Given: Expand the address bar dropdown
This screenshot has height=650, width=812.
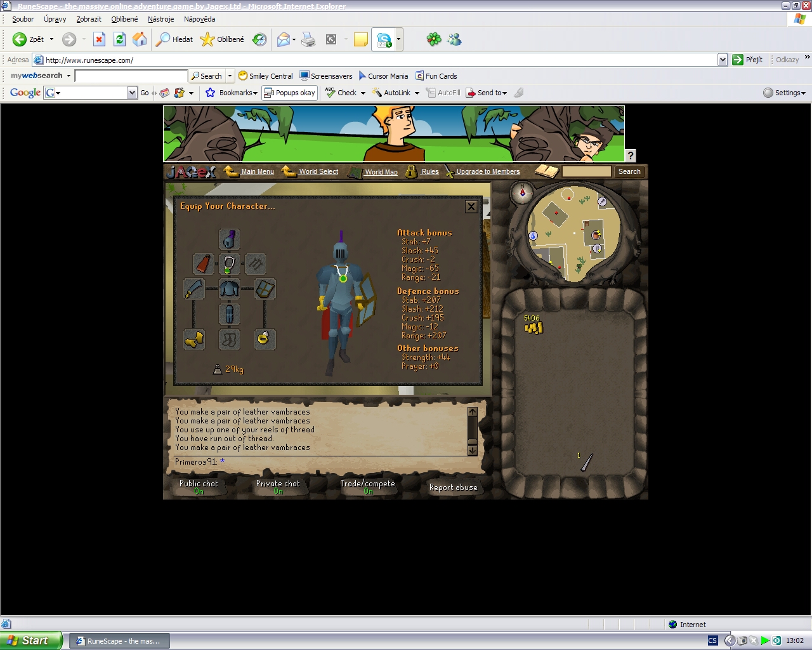Looking at the screenshot, I should [x=723, y=60].
